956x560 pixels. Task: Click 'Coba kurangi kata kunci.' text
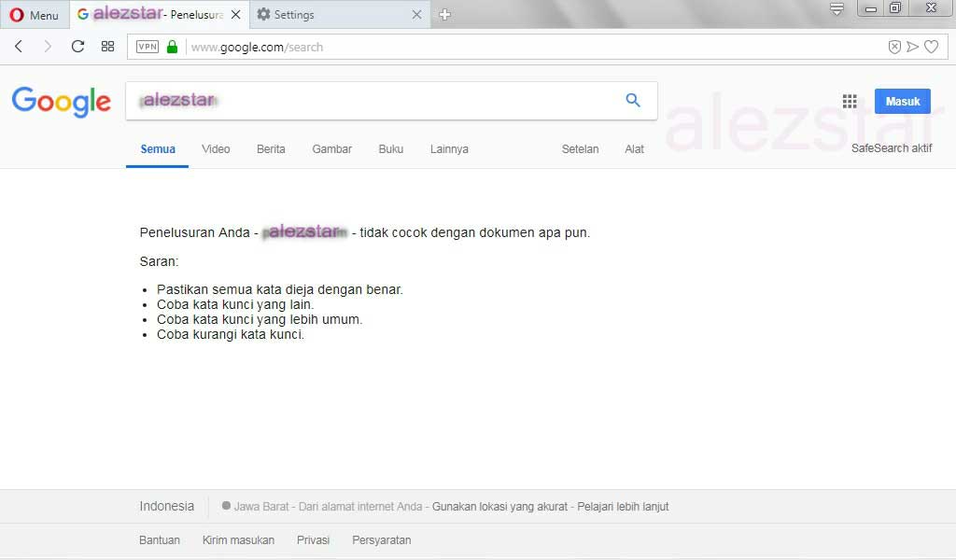pyautogui.click(x=231, y=334)
